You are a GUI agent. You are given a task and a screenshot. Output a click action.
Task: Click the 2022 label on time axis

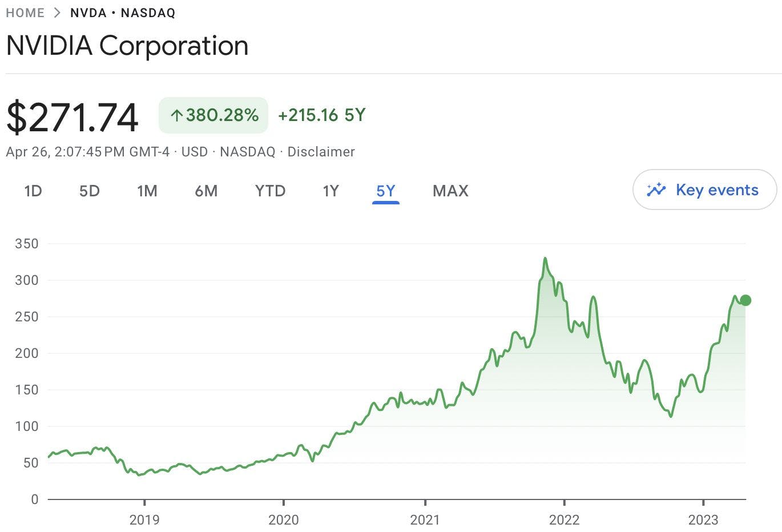click(564, 519)
